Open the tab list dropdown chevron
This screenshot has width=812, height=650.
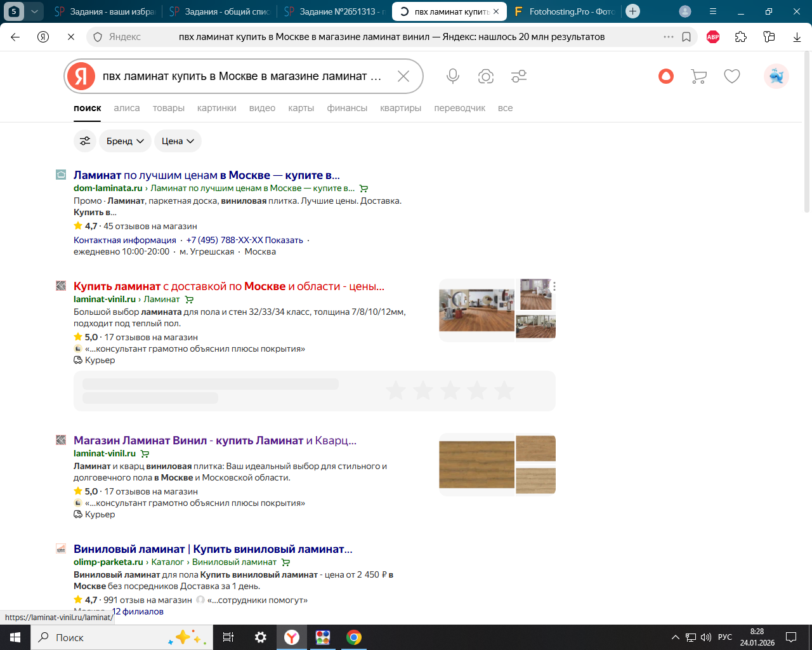pyautogui.click(x=35, y=11)
